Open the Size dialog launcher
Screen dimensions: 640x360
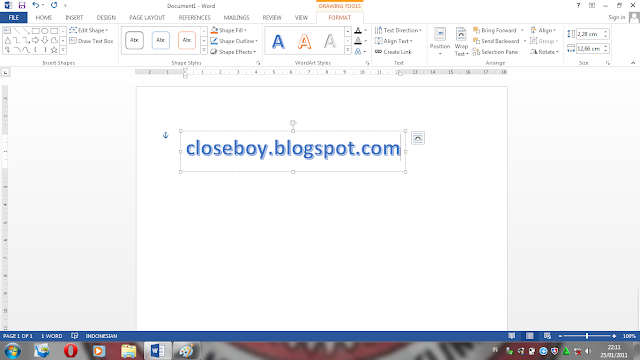coord(608,63)
